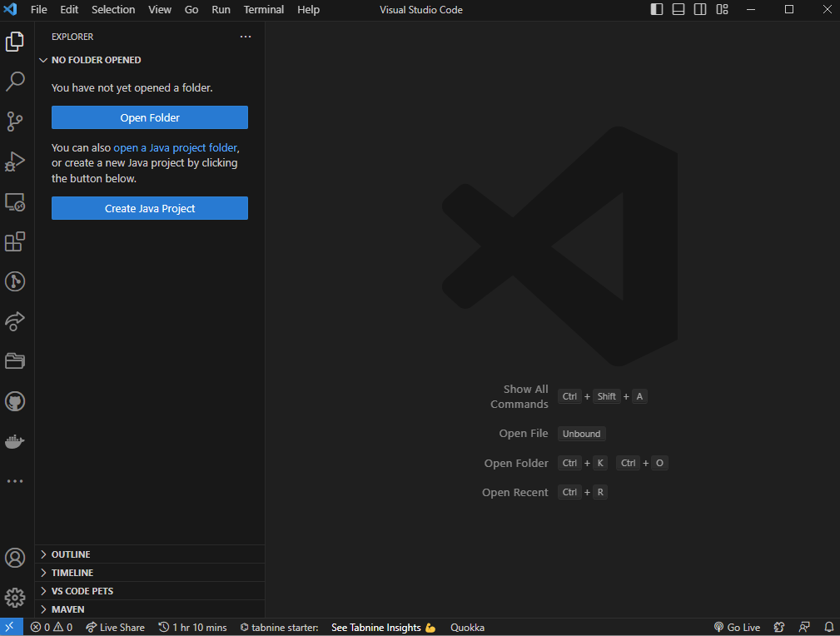Open the File menu
The image size is (840, 636).
pos(38,10)
